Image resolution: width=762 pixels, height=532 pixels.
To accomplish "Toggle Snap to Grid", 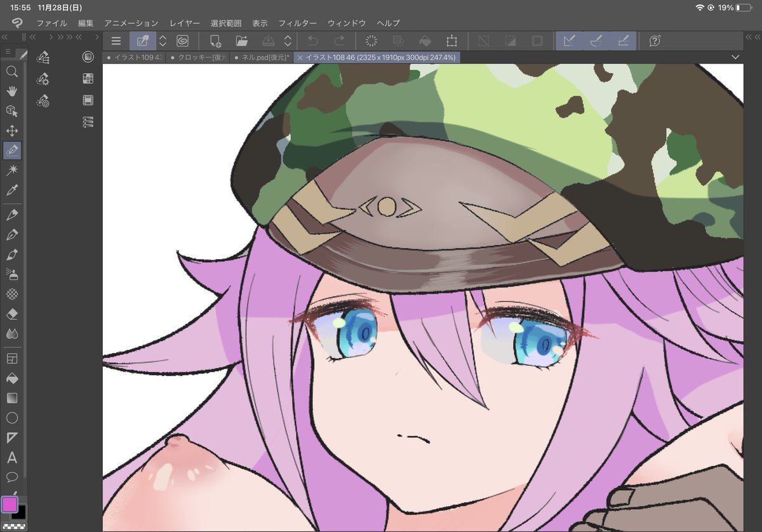I will (x=623, y=41).
